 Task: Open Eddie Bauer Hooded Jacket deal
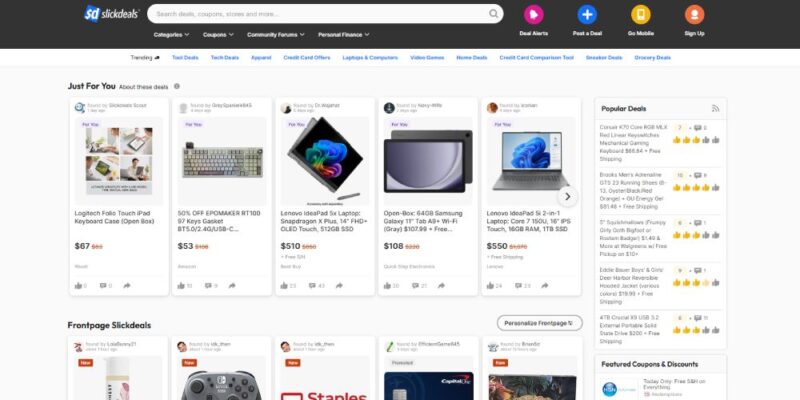[633, 286]
